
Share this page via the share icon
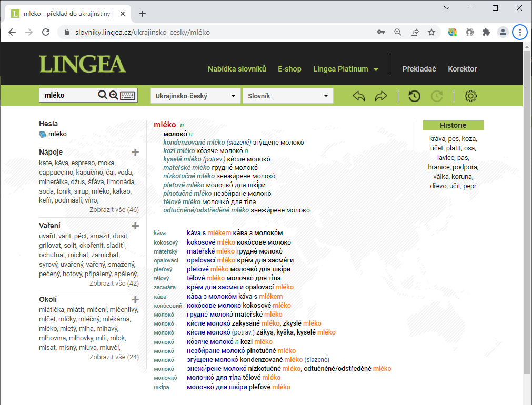tap(415, 32)
